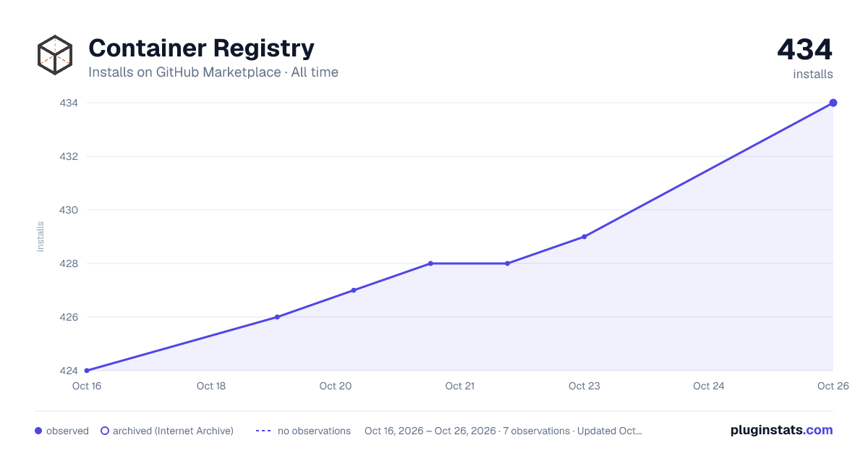
Task: Select the first data point at 428 installs
Action: 430,263
